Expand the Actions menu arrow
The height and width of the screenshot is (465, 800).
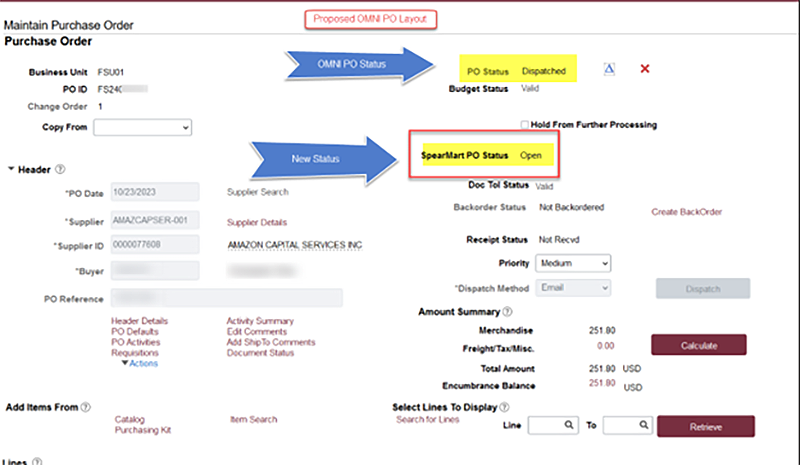(x=125, y=364)
